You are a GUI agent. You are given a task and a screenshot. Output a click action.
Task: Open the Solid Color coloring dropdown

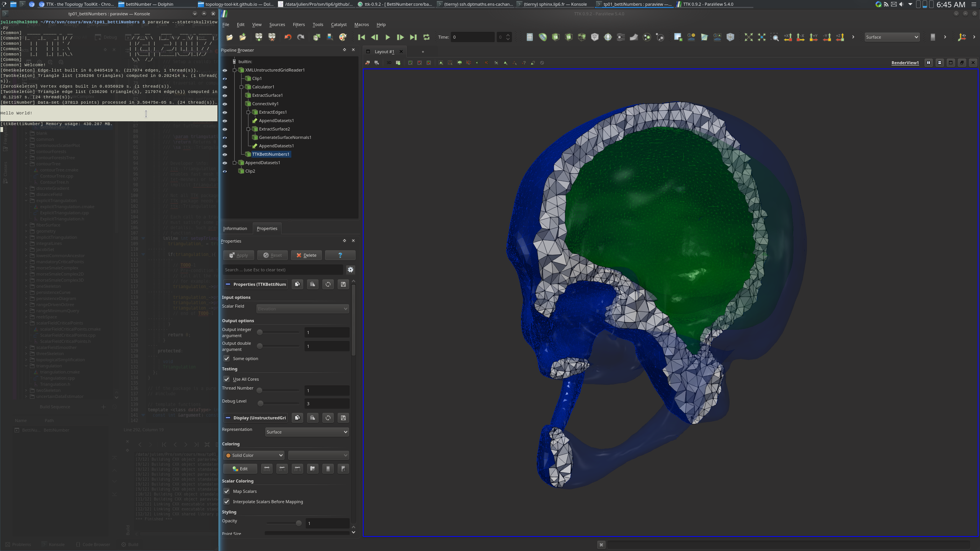(x=254, y=455)
